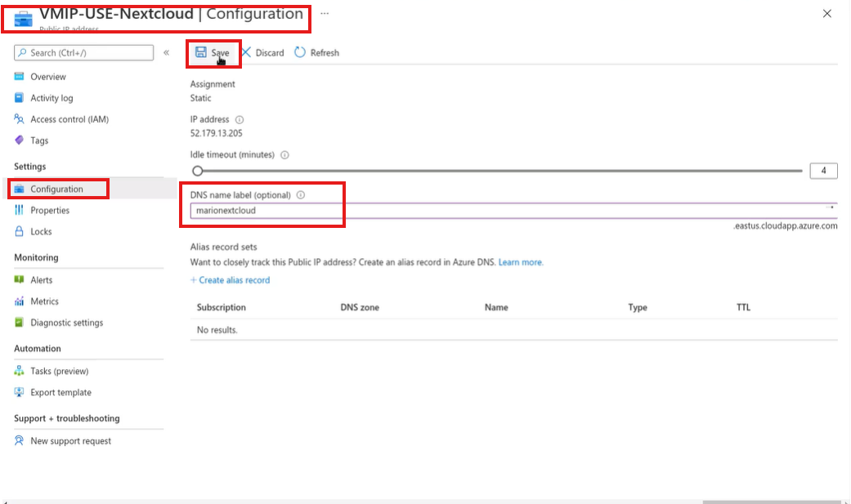Click the Public IP resource icon in header

point(24,19)
